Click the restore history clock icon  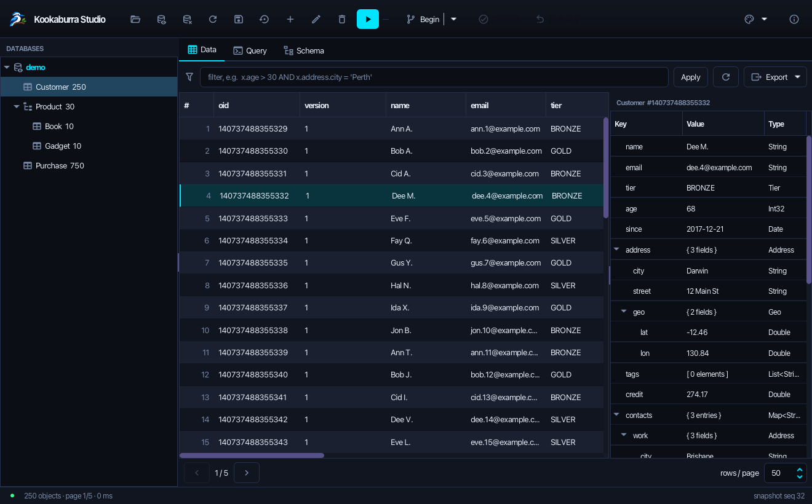pos(265,19)
